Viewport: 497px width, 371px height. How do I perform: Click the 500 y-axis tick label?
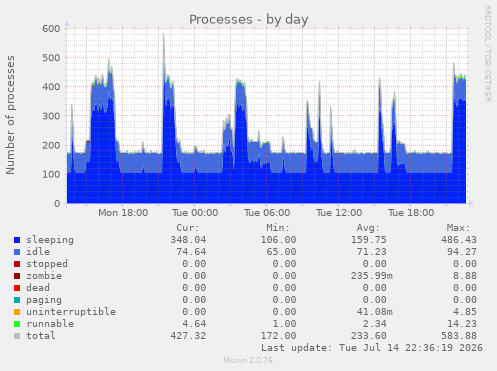tap(51, 58)
